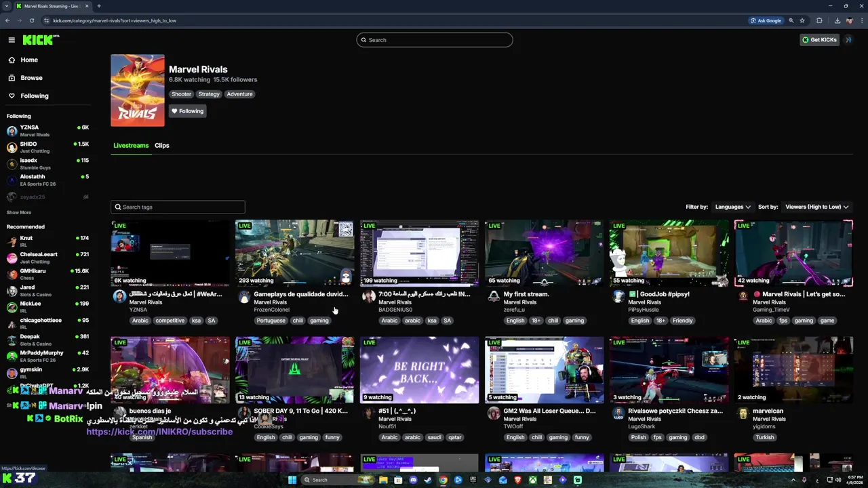Open ChelseaLeeart in Recommended list
The width and height of the screenshot is (868, 488).
(47, 258)
